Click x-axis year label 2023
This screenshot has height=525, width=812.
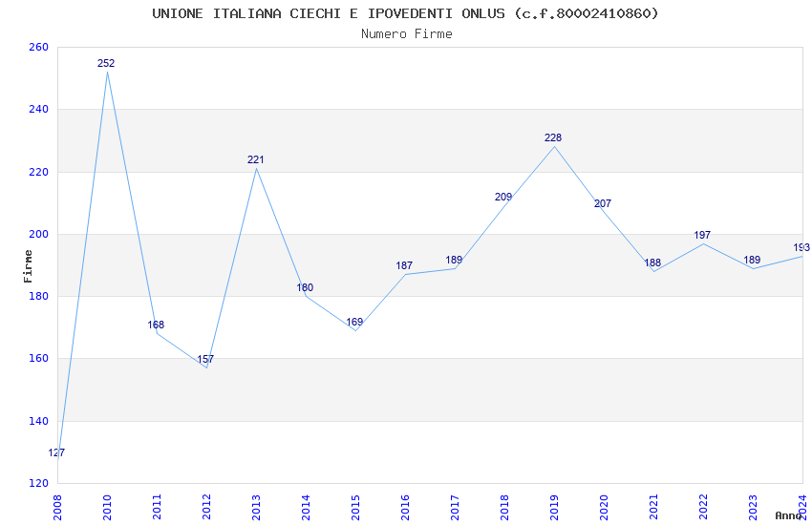(x=754, y=508)
